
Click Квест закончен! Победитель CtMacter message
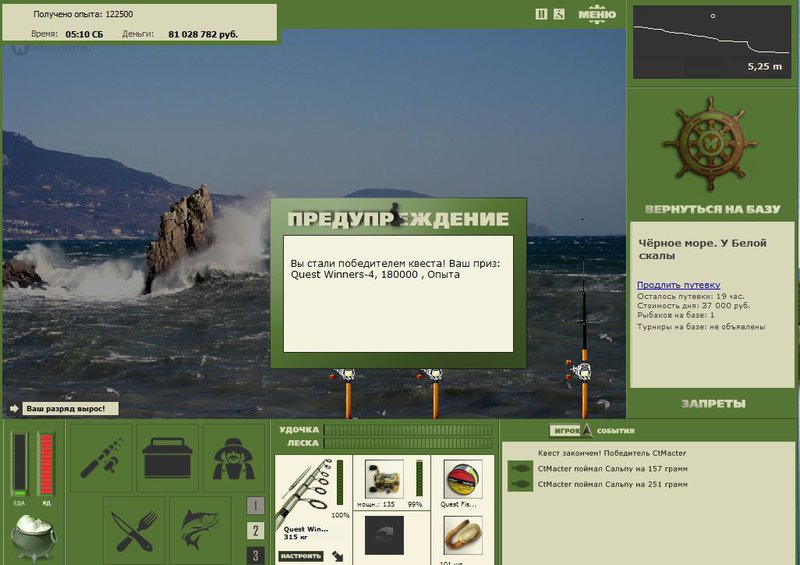(x=612, y=453)
